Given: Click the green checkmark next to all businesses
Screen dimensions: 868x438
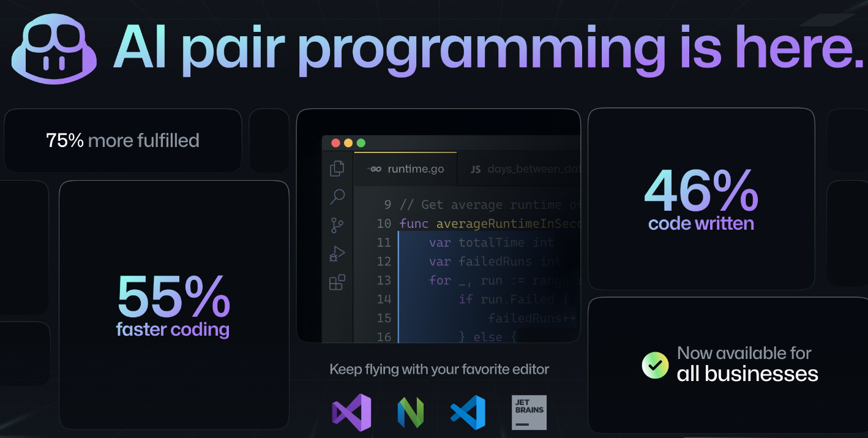Looking at the screenshot, I should [x=655, y=364].
